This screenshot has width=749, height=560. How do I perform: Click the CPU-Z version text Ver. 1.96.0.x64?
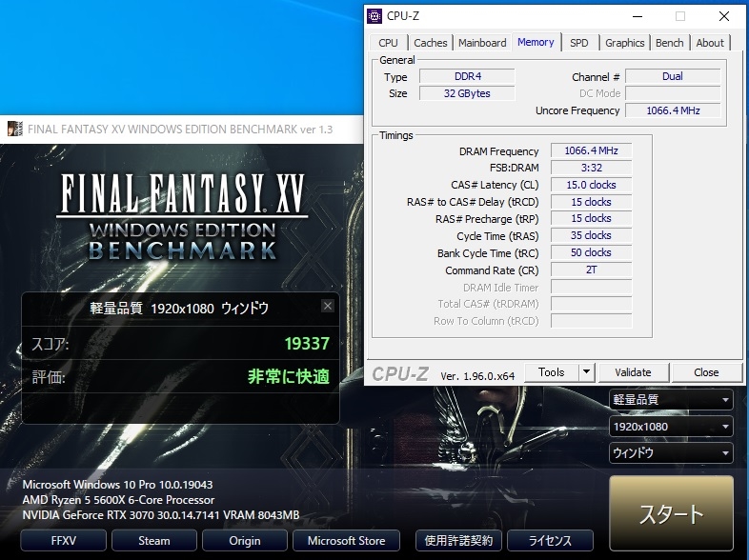[477, 376]
